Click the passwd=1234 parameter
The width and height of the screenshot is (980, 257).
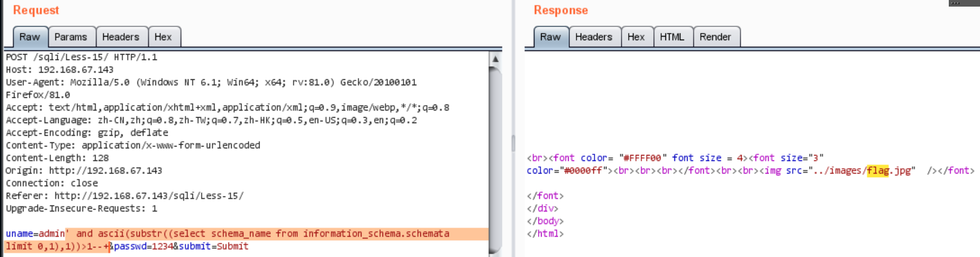coord(143,246)
